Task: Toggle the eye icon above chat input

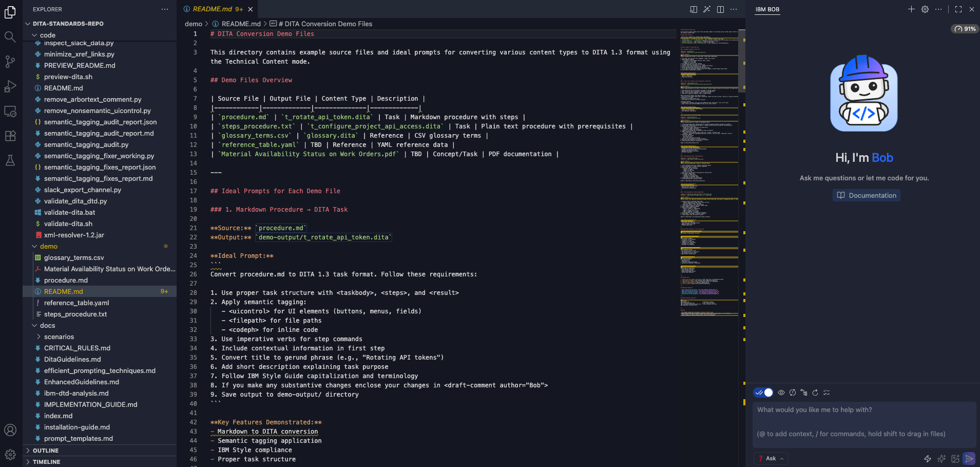Action: point(781,393)
